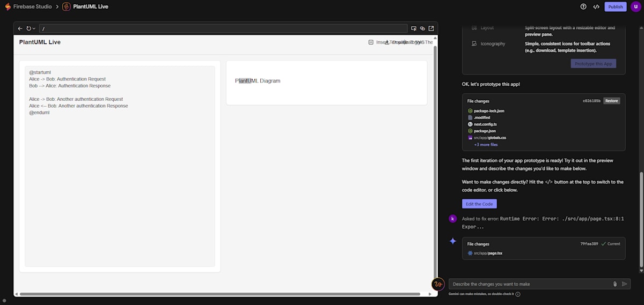Click the Gemini disclaimer info icon
Screen dimensions: 644x305
[x=518, y=294]
